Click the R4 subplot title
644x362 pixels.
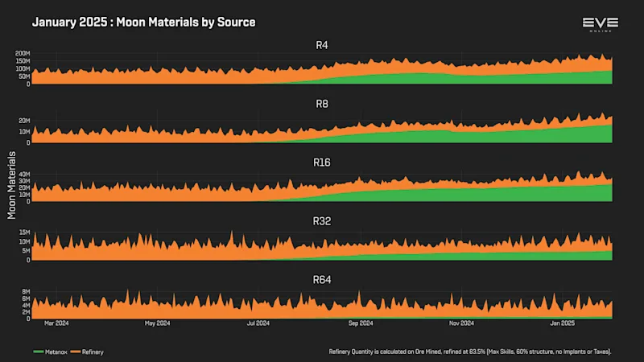(321, 45)
